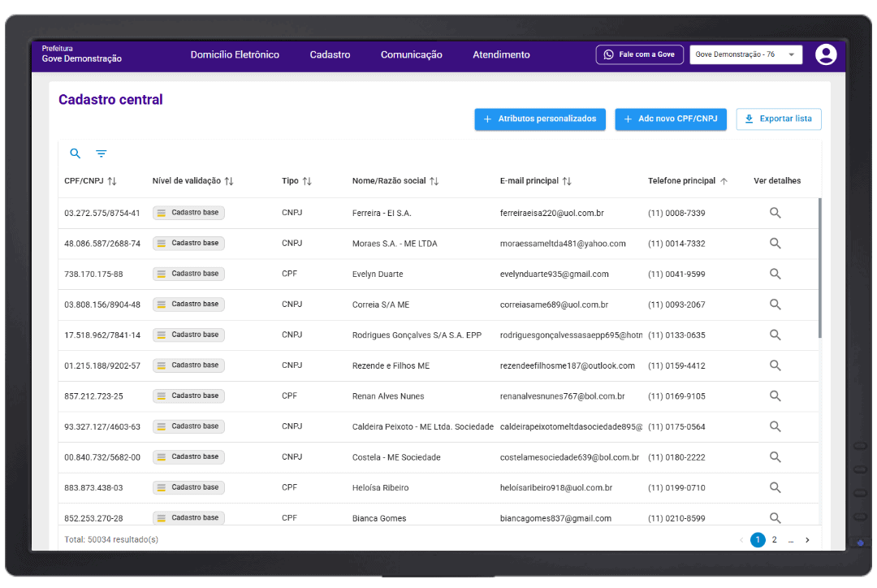Click name Correia S/A ME
This screenshot has width=877, height=588.
(381, 305)
